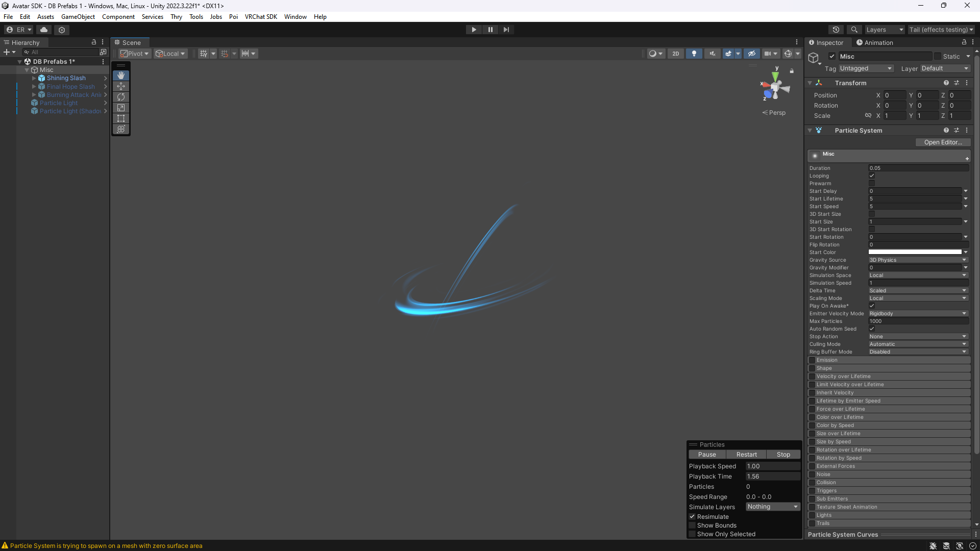
Task: Select the Rect transform tool
Action: (x=121, y=118)
